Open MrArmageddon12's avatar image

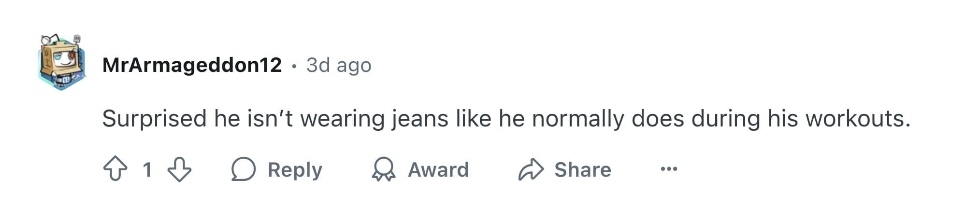click(x=62, y=63)
